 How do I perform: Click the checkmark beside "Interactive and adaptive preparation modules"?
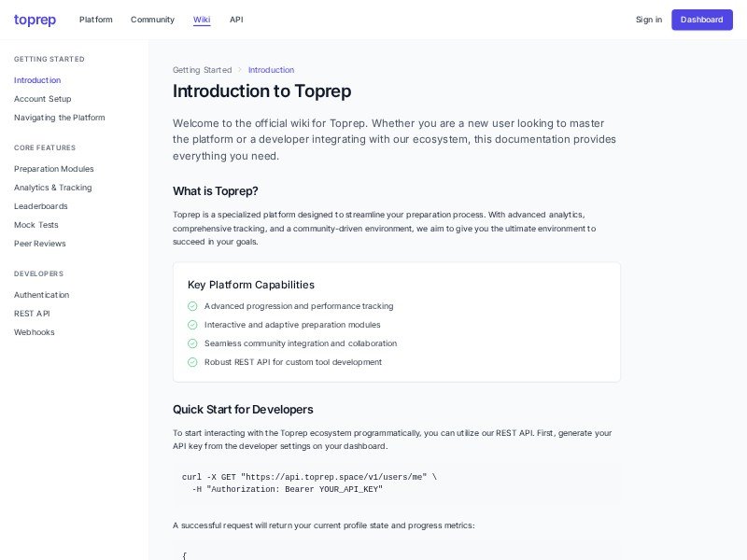(x=192, y=325)
